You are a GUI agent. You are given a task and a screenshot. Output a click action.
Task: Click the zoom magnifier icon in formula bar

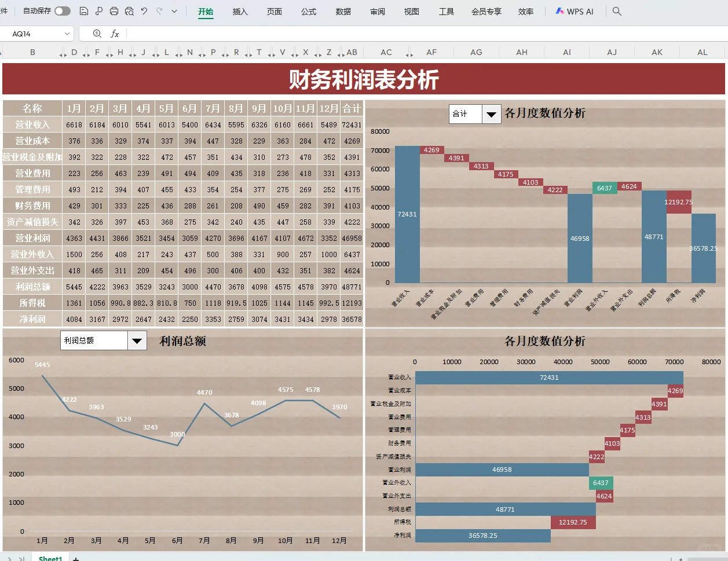(x=97, y=34)
